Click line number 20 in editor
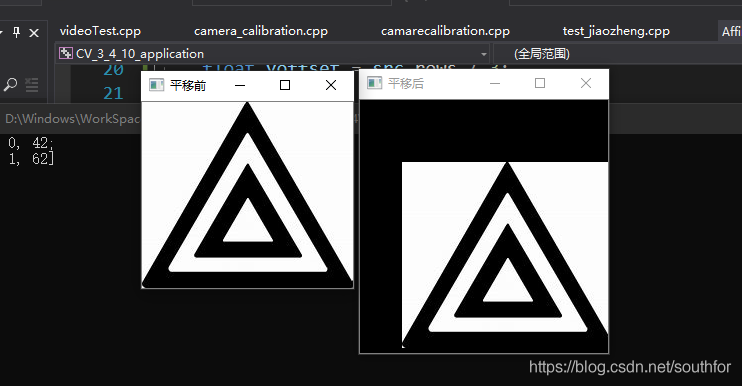Image resolution: width=742 pixels, height=386 pixels. [x=114, y=71]
